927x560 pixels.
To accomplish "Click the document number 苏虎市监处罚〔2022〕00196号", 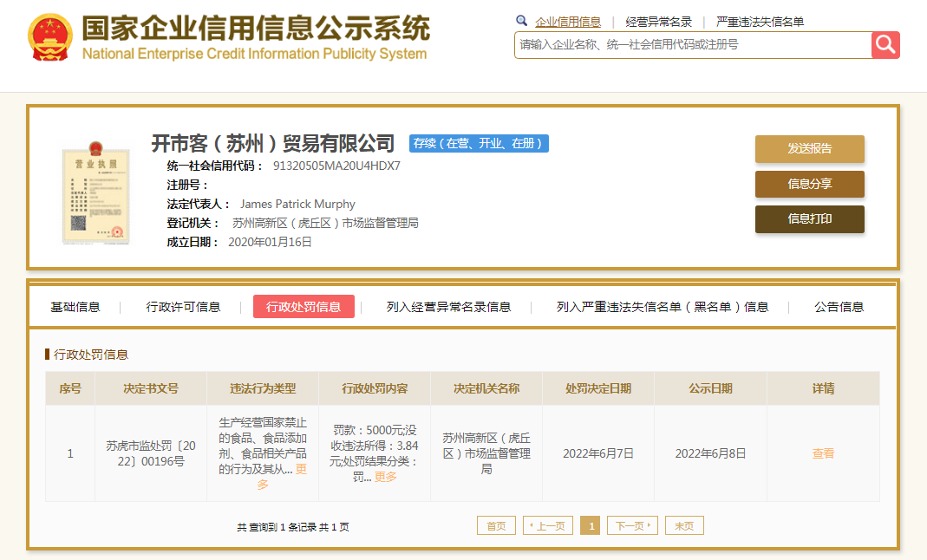I will tap(151, 453).
